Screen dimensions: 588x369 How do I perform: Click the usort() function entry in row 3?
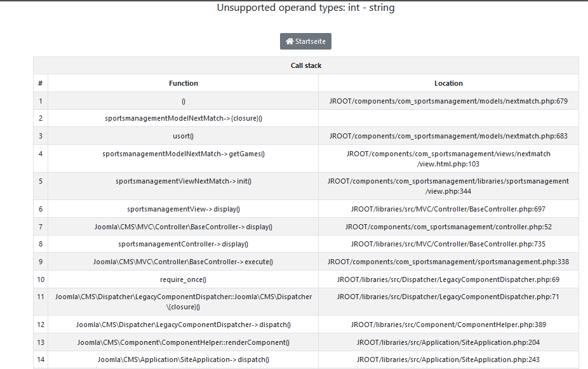click(184, 136)
